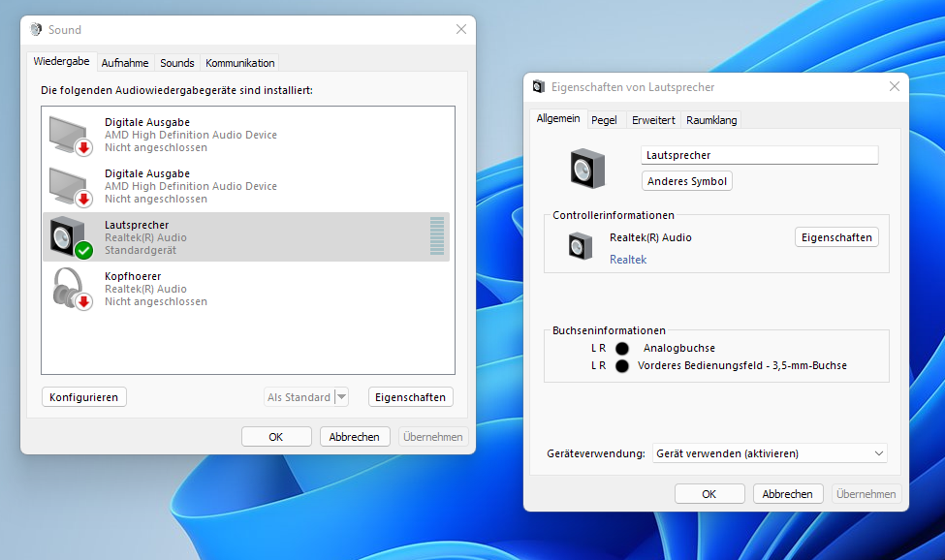Click the Analogbuchse black jack indicator
Screen dimensions: 945x560
622,348
